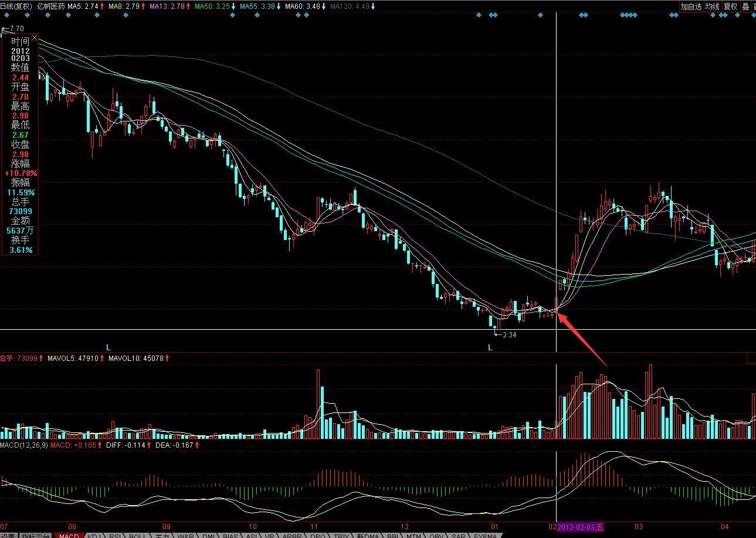Click the 2.44 数值 value

[21, 77]
